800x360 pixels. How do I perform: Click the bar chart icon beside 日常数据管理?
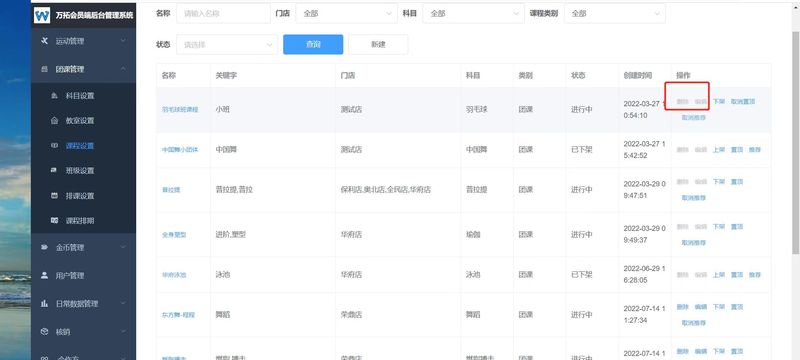44,303
